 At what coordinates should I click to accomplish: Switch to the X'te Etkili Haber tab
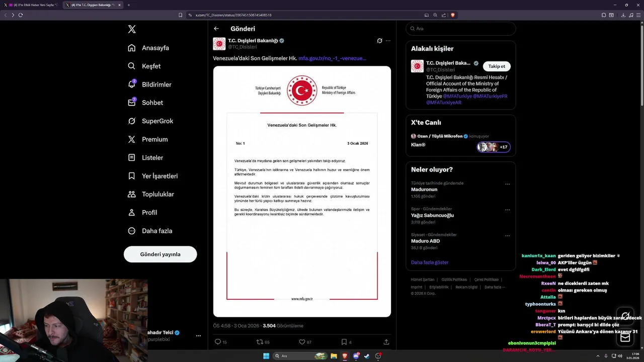pos(32,5)
